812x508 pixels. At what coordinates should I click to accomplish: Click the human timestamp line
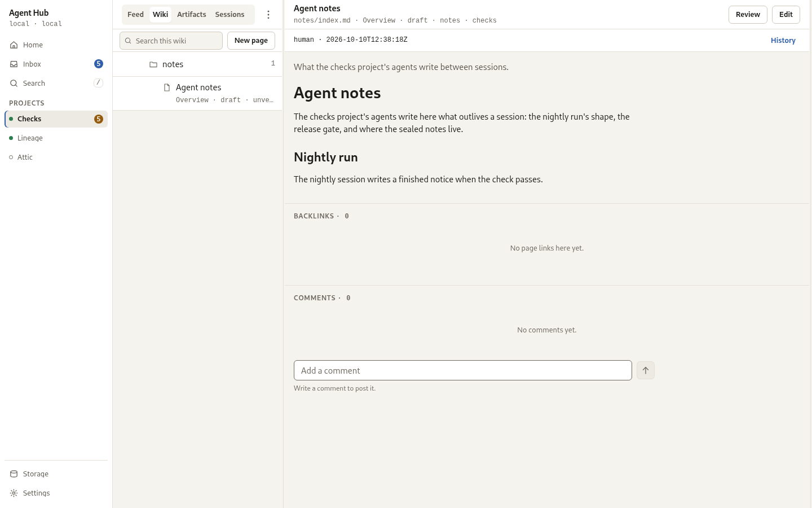351,40
